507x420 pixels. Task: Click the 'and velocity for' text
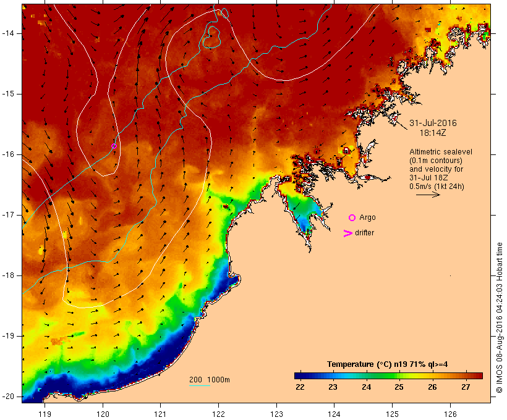point(436,169)
